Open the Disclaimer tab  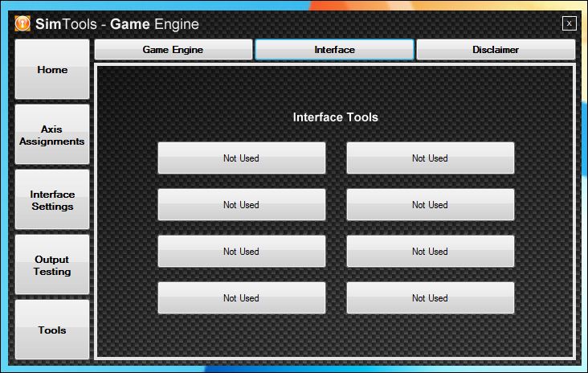[496, 50]
